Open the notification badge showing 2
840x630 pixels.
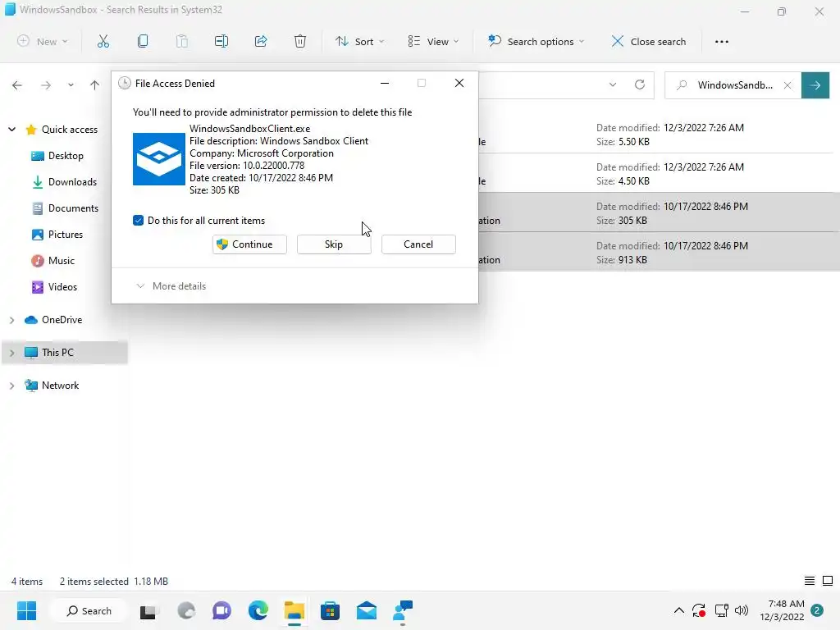click(817, 610)
